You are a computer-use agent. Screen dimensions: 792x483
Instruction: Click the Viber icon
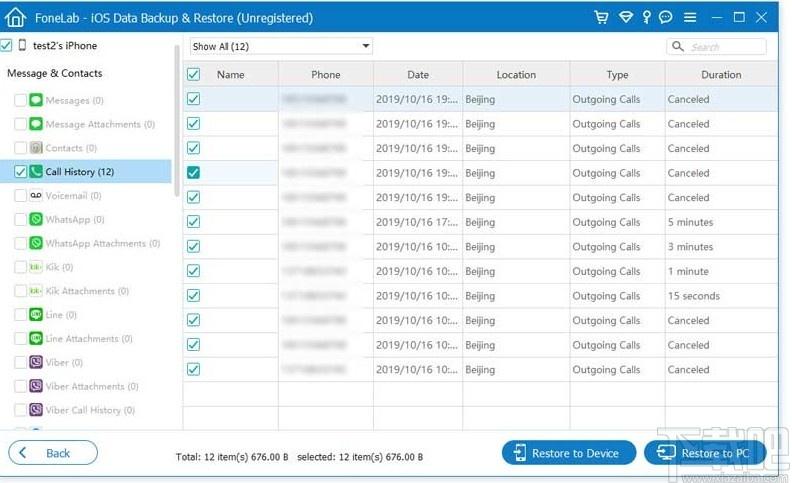(x=36, y=362)
